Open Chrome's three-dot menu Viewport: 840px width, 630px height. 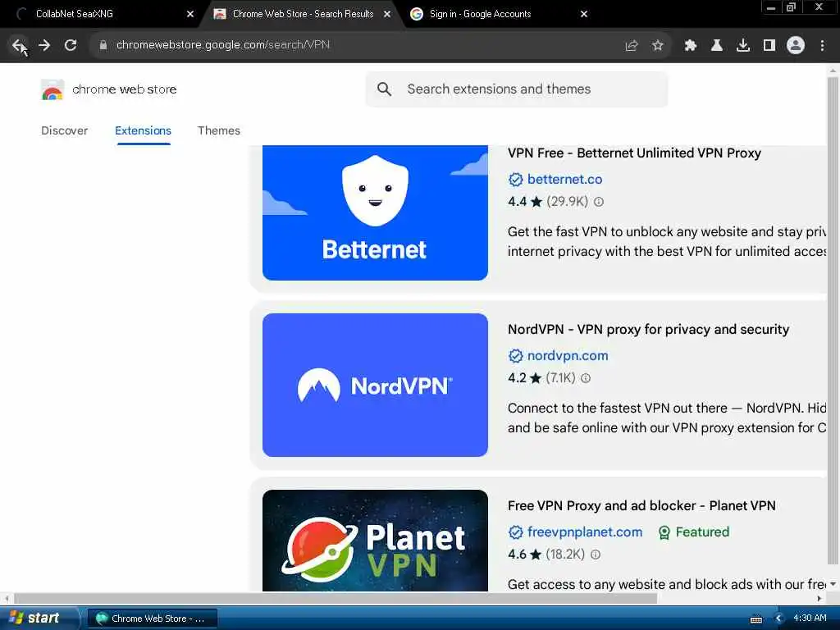[822, 46]
